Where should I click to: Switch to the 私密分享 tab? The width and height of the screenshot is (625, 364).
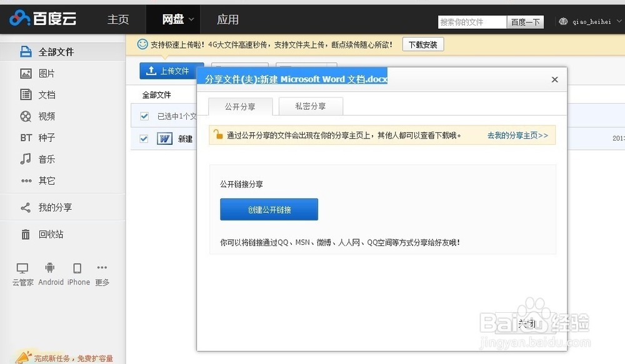click(311, 106)
